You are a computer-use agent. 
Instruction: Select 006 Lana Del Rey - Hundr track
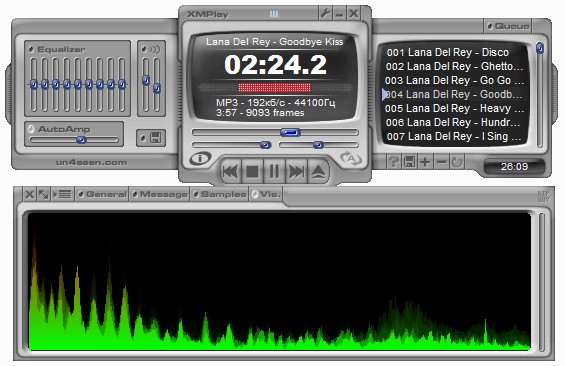tap(453, 123)
